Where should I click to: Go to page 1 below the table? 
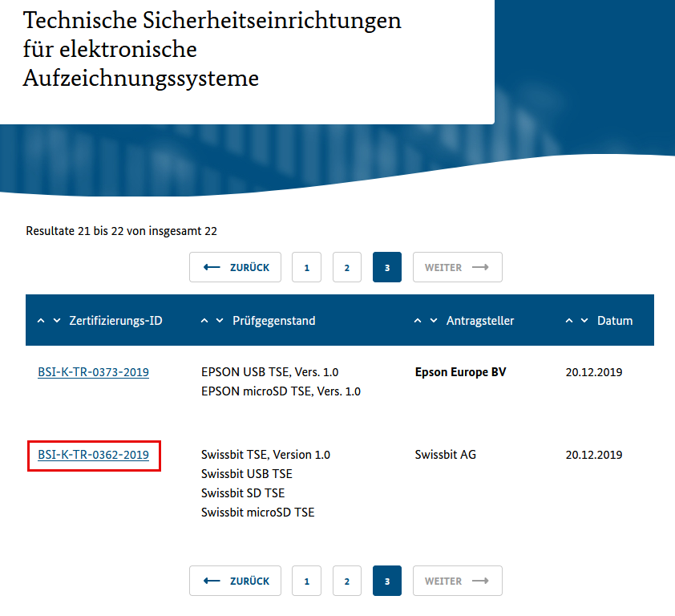coord(307,581)
